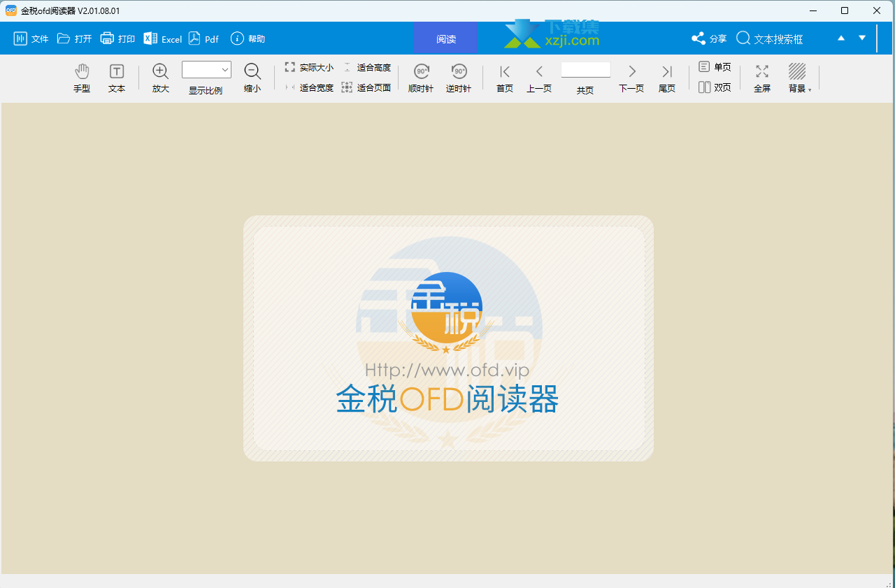Choose 适合页面 fit page

(366, 87)
